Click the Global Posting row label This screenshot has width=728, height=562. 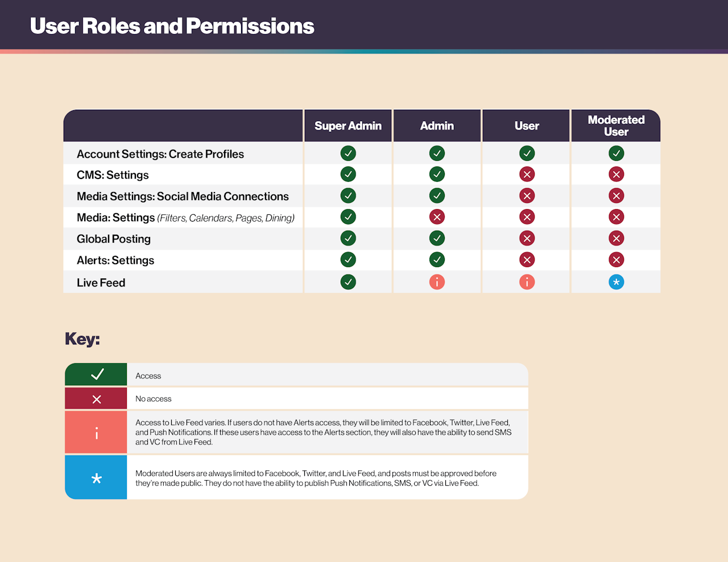click(114, 239)
